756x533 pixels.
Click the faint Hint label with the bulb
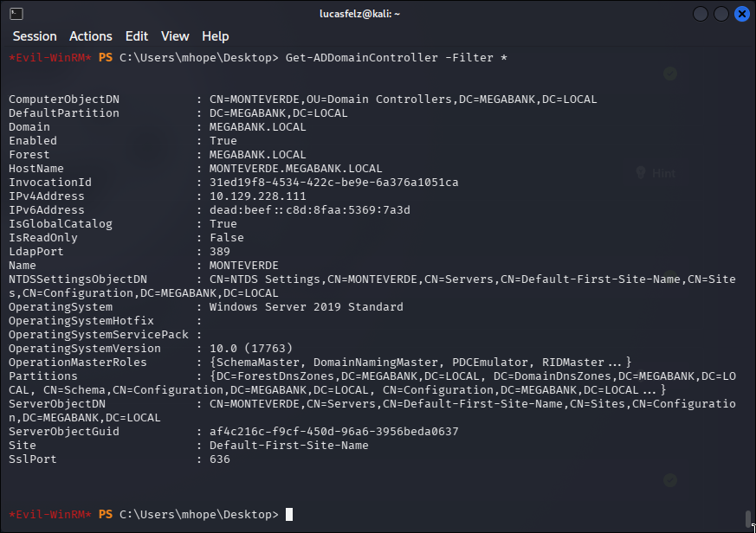click(x=656, y=173)
